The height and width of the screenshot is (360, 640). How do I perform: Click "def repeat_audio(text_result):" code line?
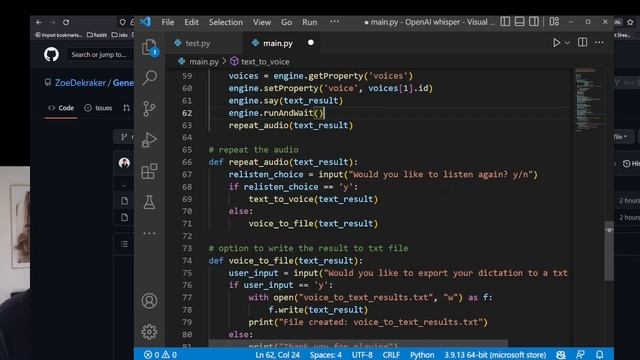pos(283,162)
